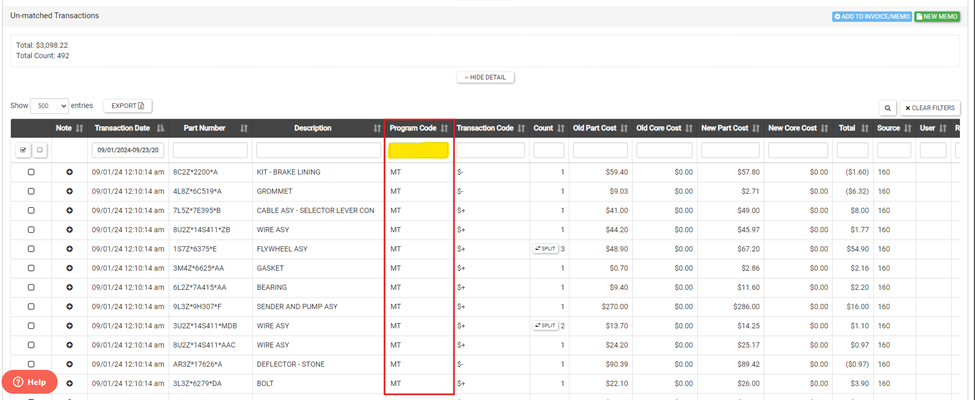
Task: Click the CLEAR FILTERS button
Action: pos(930,108)
